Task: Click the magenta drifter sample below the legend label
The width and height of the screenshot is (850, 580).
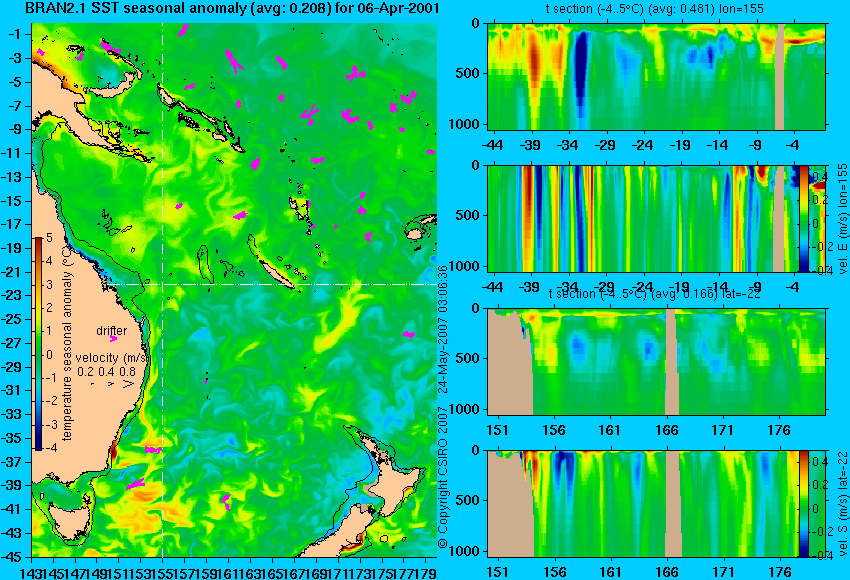Action: coord(113,339)
